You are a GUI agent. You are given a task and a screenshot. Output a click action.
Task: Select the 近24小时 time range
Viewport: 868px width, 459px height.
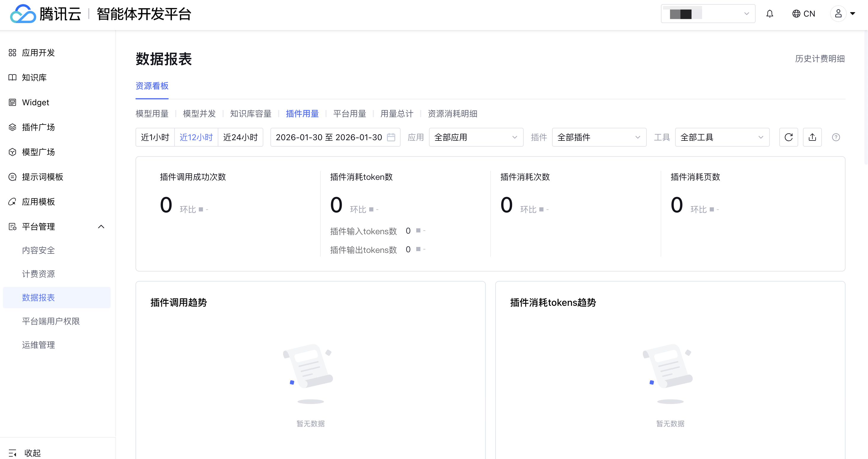tap(240, 137)
